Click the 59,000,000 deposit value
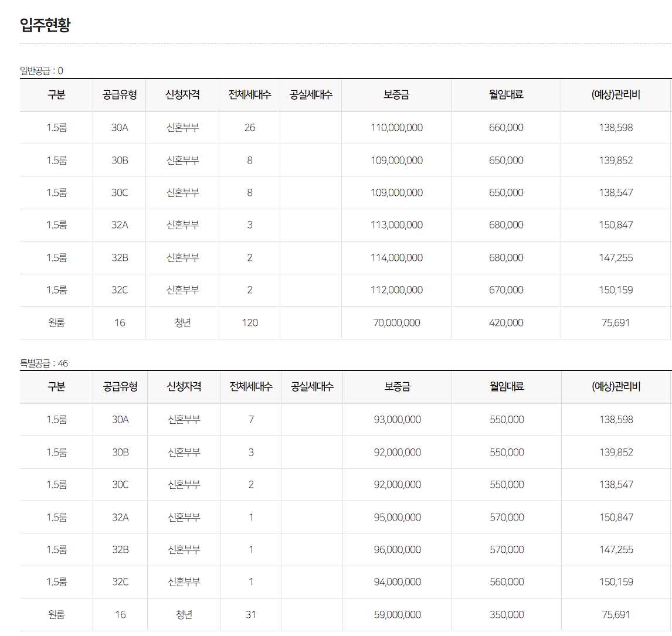The height and width of the screenshot is (636, 672). tap(398, 614)
